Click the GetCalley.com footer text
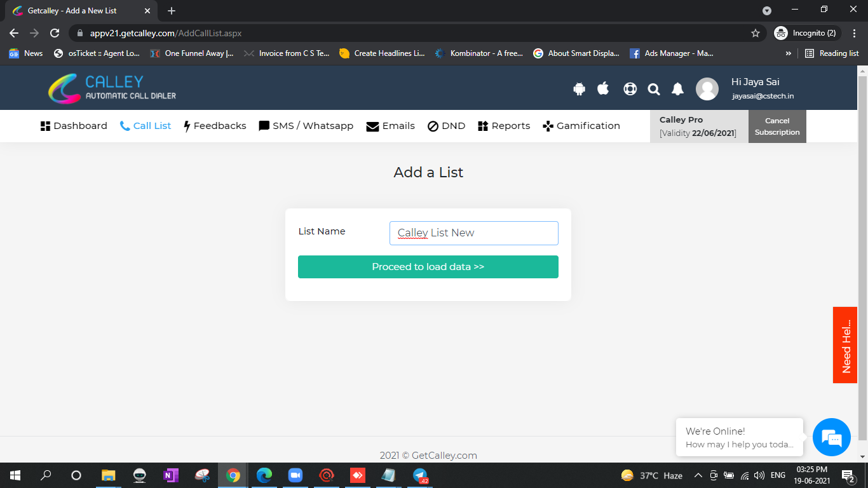Image resolution: width=868 pixels, height=488 pixels. point(428,456)
